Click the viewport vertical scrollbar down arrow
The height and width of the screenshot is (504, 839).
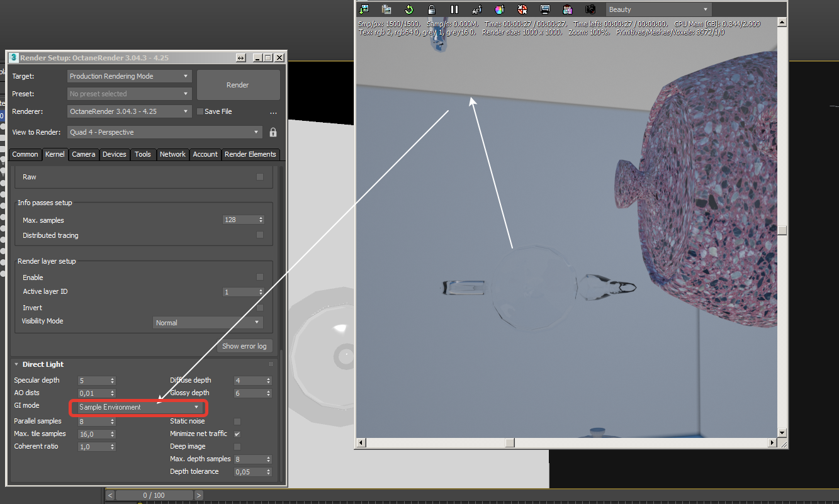tap(782, 432)
